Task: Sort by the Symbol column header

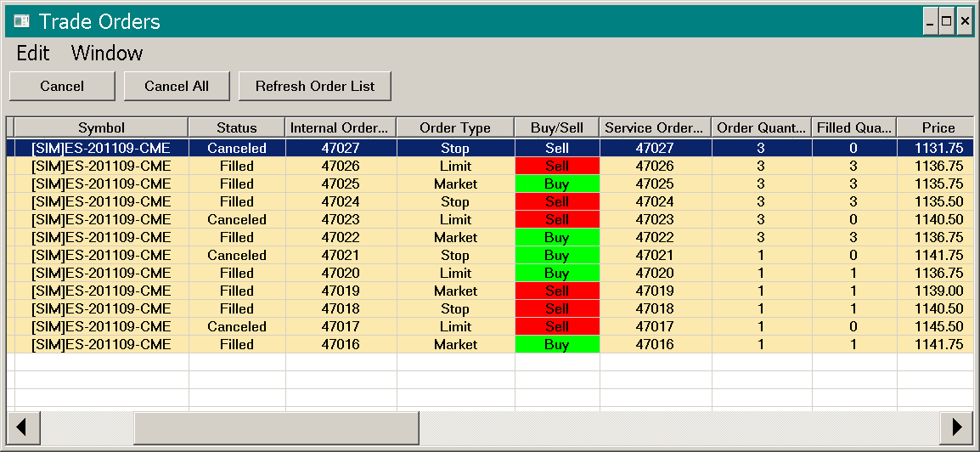Action: click(x=101, y=127)
